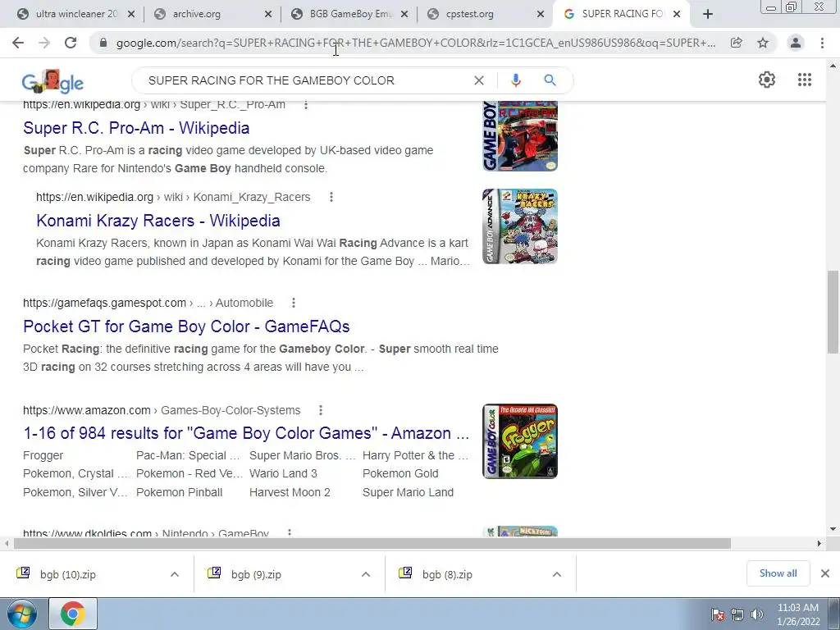Open the Chrome profile avatar
This screenshot has width=840, height=630.
click(x=796, y=43)
